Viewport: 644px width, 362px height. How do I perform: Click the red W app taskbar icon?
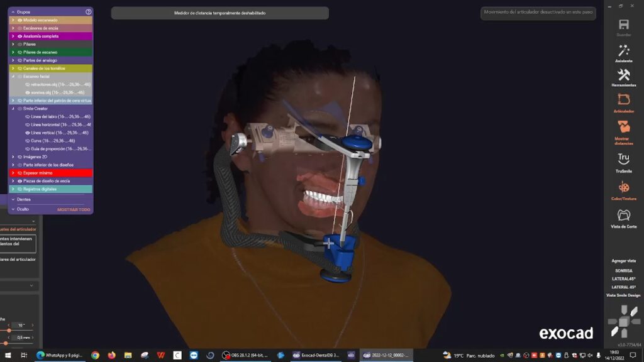pyautogui.click(x=161, y=355)
